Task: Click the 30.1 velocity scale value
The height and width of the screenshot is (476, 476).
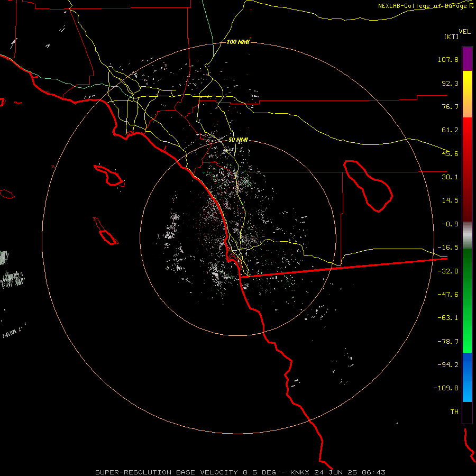Action: tap(450, 177)
